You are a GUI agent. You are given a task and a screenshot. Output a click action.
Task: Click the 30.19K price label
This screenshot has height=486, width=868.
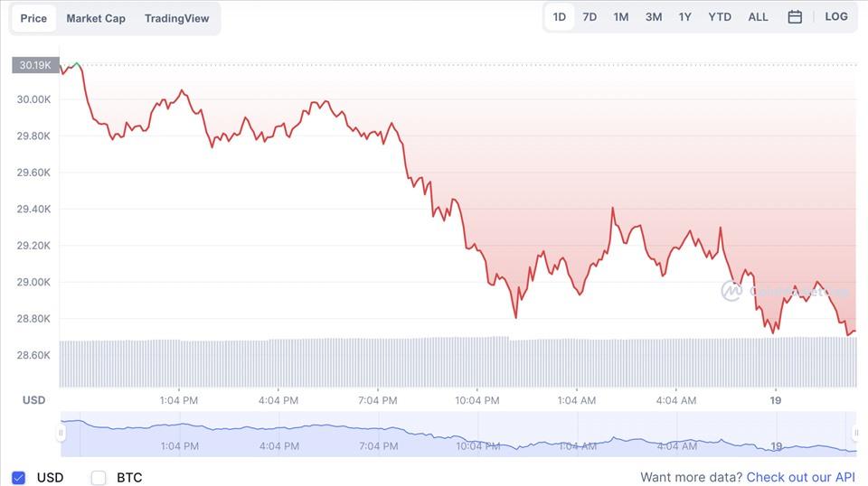[35, 65]
